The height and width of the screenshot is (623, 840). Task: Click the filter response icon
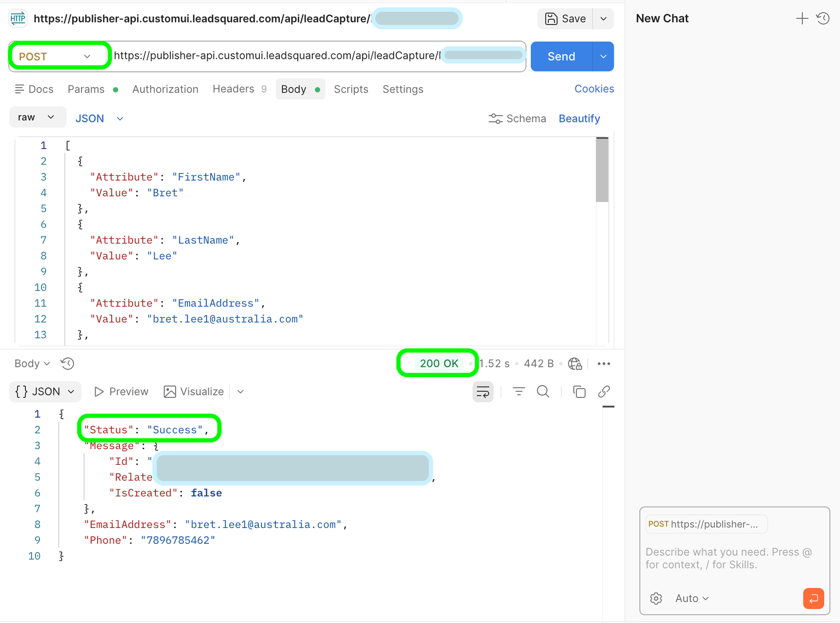(519, 392)
